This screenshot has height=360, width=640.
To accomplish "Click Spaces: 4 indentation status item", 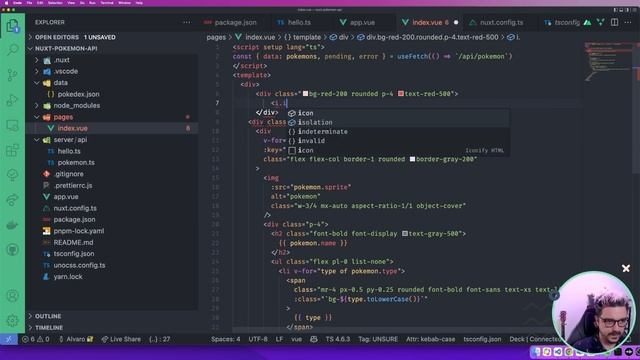I will [x=226, y=339].
